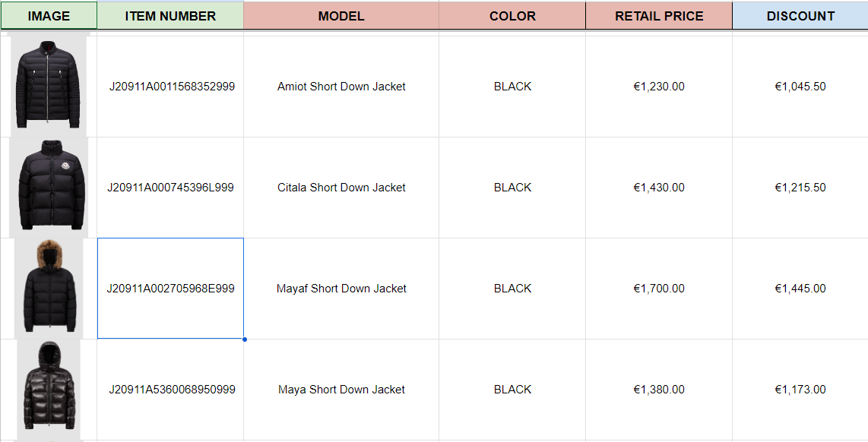Select the RETAIL PRICE header cell
Screen dimensions: 868x442
click(x=659, y=15)
